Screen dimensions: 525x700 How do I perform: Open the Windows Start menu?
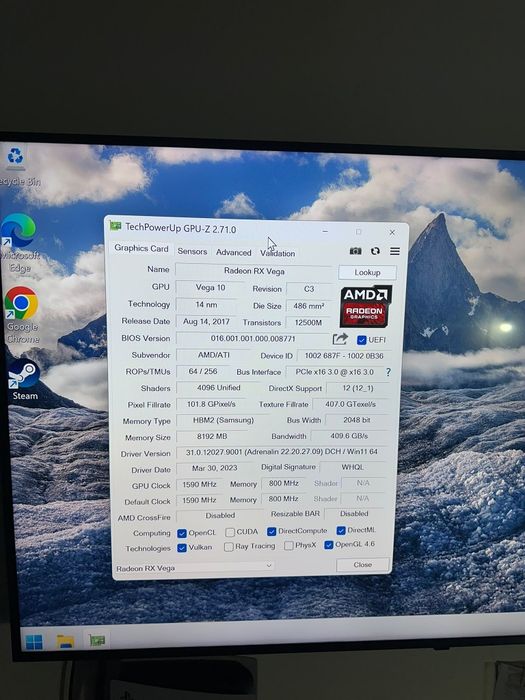pyautogui.click(x=34, y=642)
